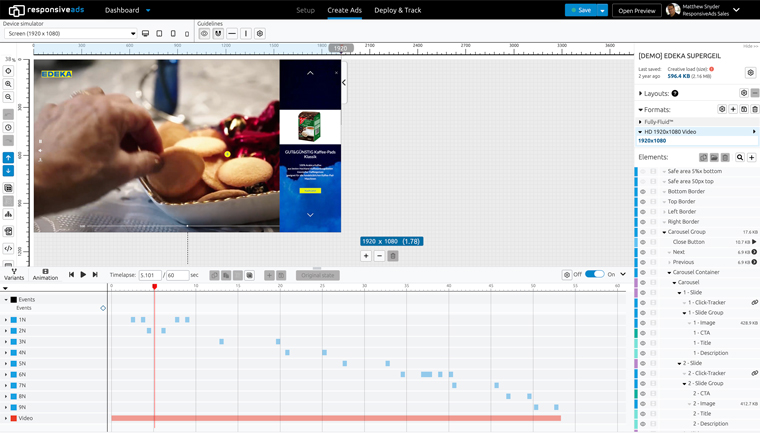Click the 596.4 KB creative load link
The height and width of the screenshot is (433, 760).
tap(679, 76)
